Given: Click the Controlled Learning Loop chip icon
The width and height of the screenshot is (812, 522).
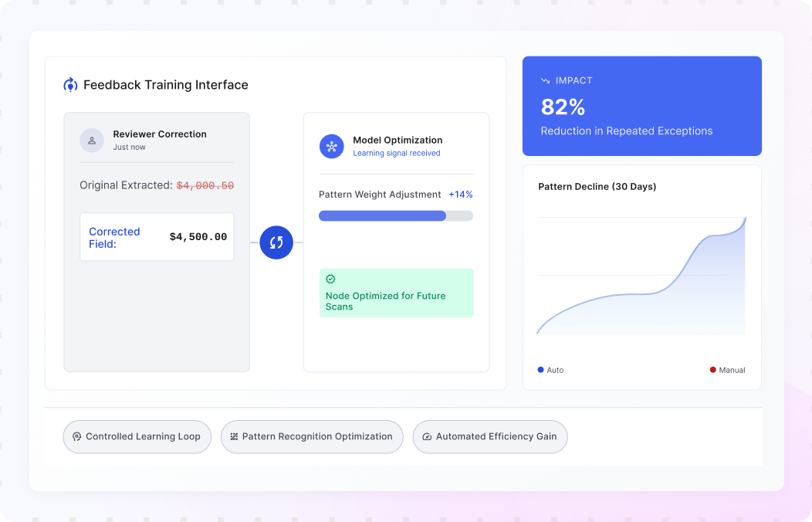Looking at the screenshot, I should pyautogui.click(x=76, y=436).
